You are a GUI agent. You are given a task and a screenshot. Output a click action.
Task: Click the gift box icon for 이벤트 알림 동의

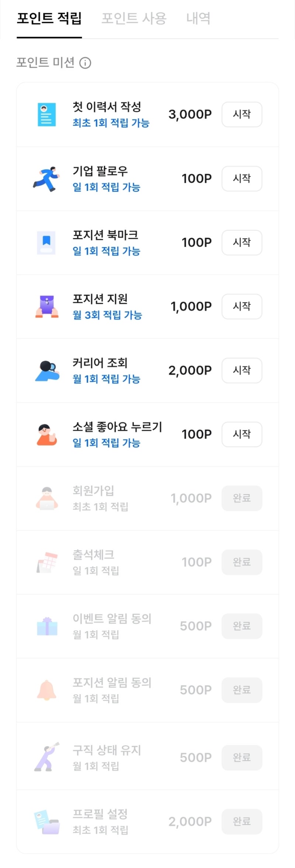[x=47, y=626]
